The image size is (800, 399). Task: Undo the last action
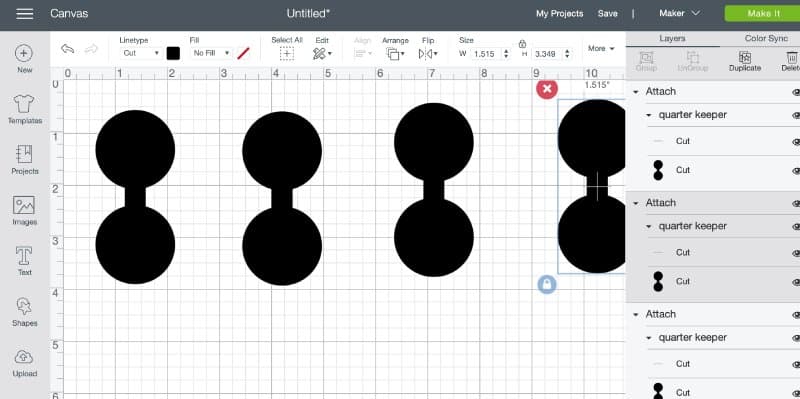[67, 48]
